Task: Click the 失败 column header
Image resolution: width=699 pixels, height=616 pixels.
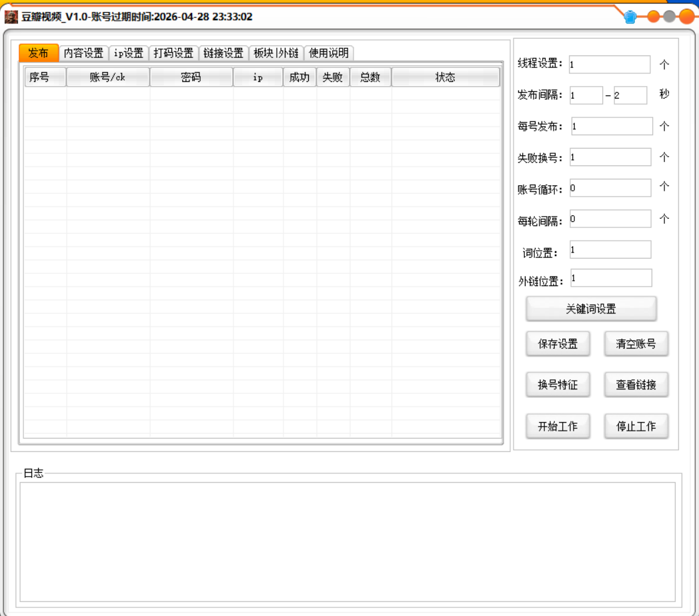Action: pos(333,77)
